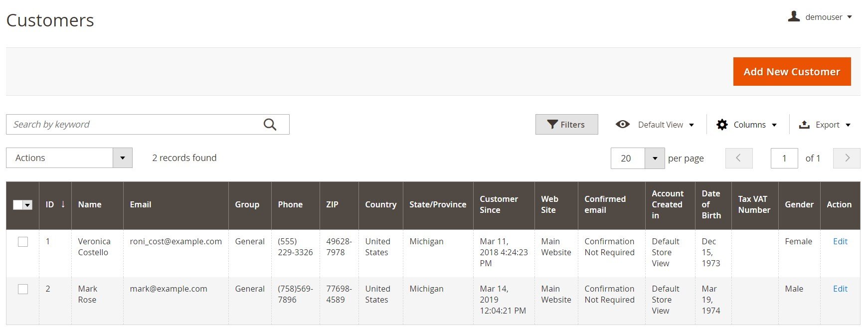Toggle the select-all header checkbox
This screenshot has height=332, width=868.
pos(17,205)
